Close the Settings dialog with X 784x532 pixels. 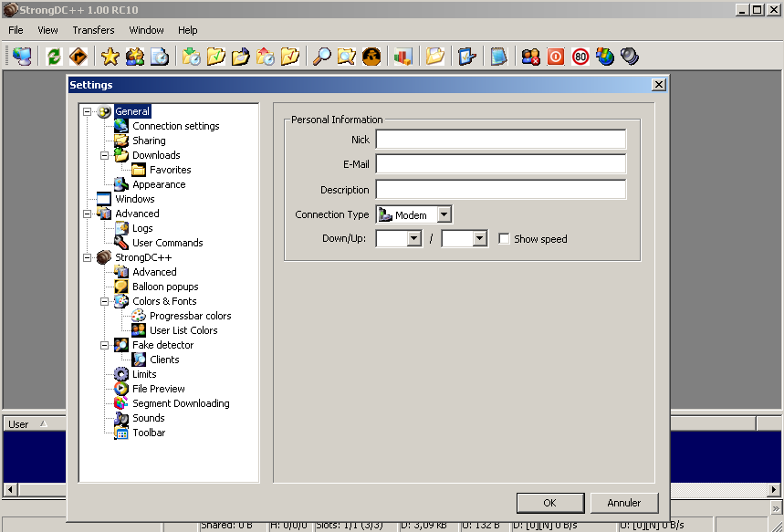659,85
